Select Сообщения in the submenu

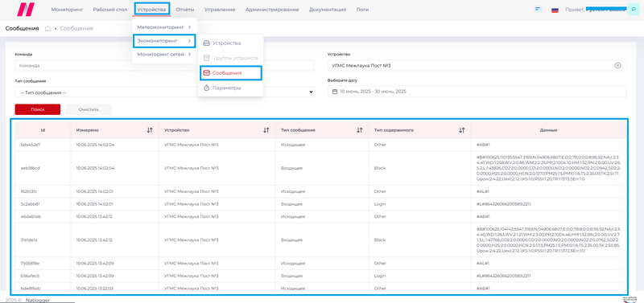coord(227,73)
